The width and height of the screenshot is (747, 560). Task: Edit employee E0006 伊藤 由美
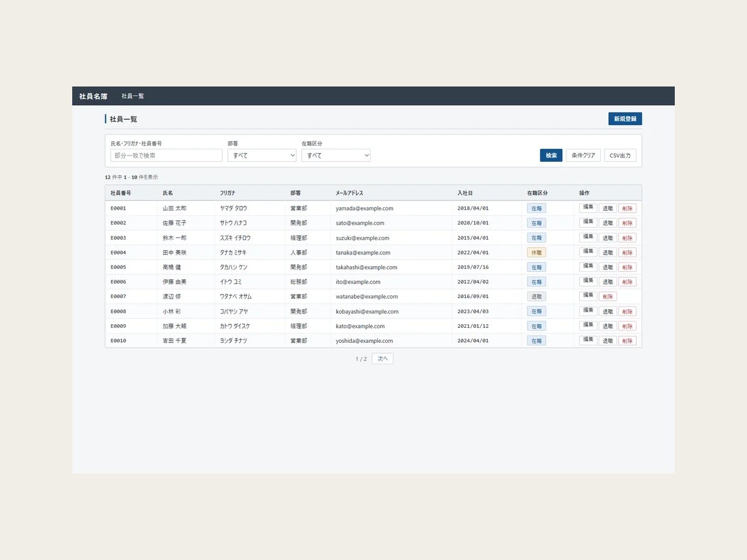588,281
